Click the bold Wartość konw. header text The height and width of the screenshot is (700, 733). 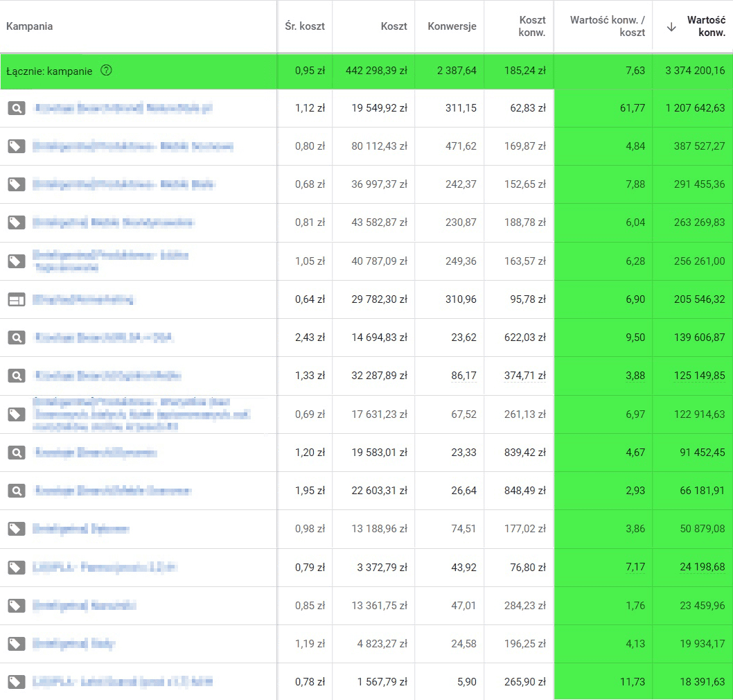(706, 26)
